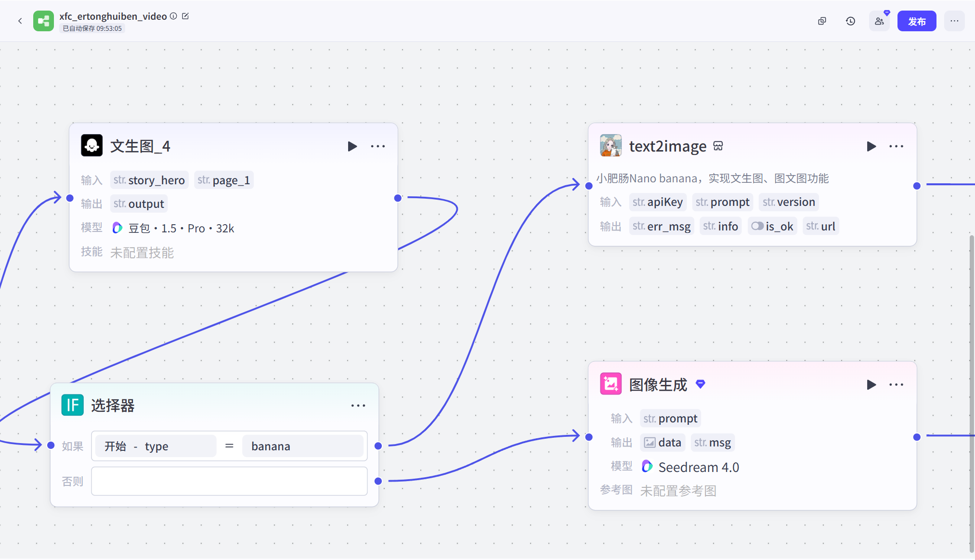Run the 图像生成 node with play icon

(x=871, y=385)
